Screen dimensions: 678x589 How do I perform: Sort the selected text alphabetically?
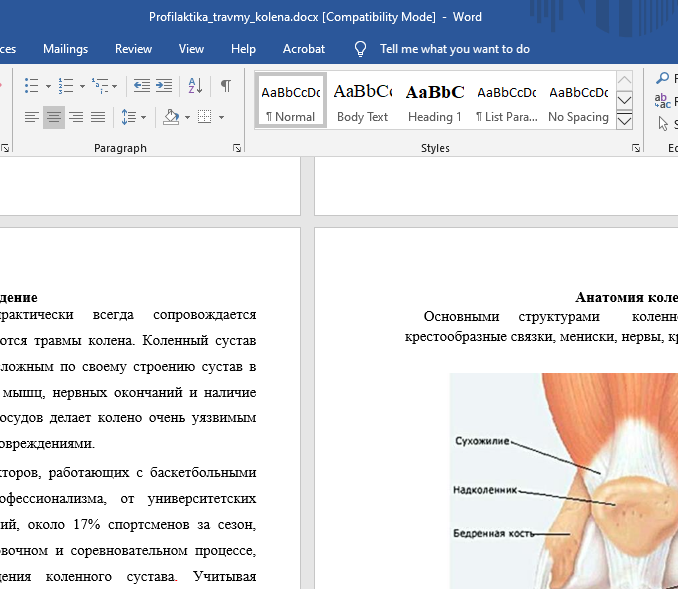click(195, 86)
